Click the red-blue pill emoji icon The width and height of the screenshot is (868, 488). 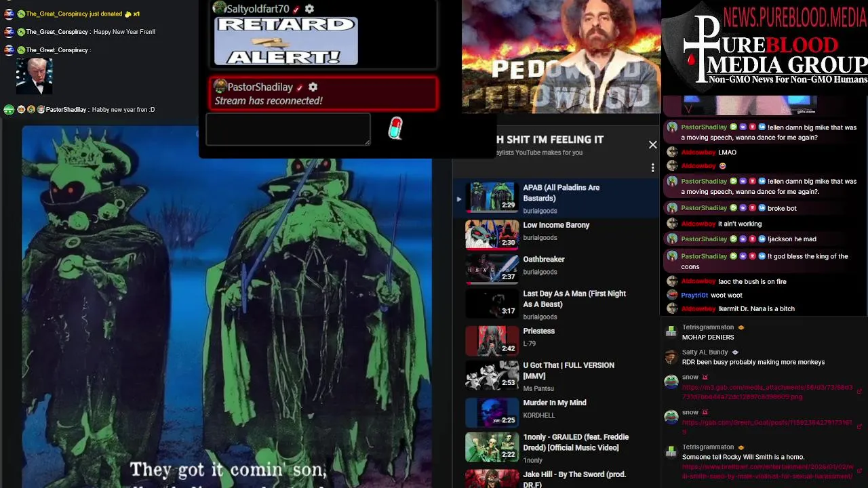coord(395,127)
